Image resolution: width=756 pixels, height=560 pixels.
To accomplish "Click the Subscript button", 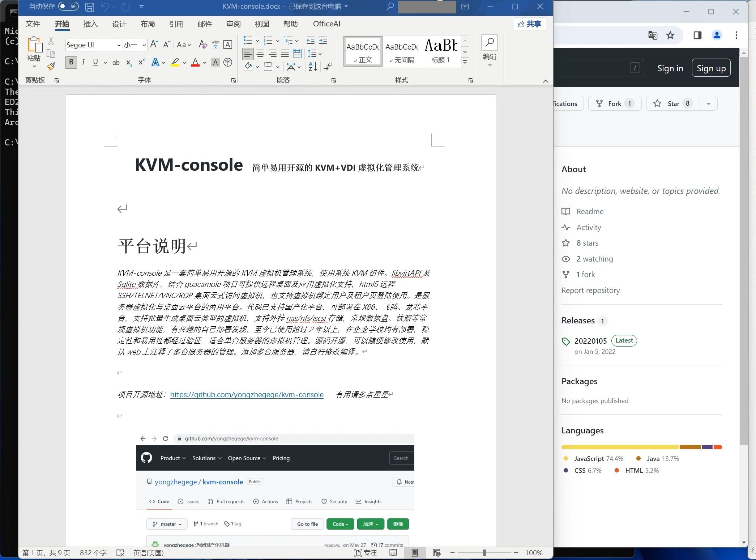I will 129,62.
